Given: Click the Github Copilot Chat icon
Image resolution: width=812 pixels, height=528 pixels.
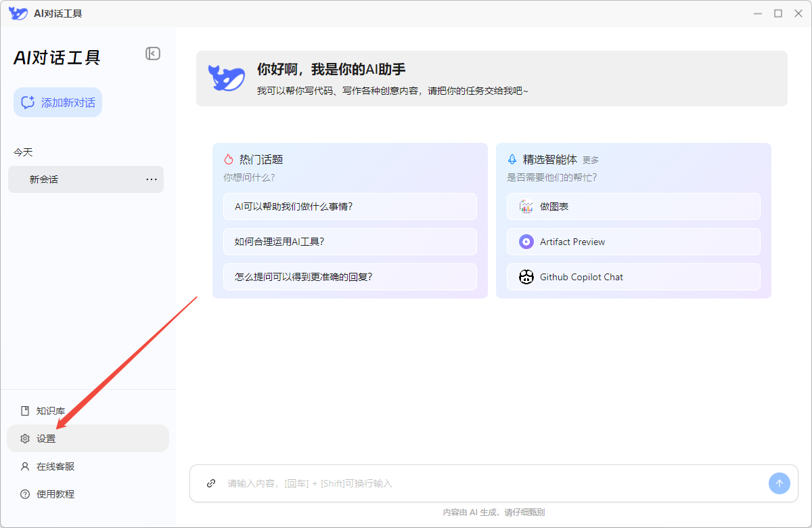Looking at the screenshot, I should (526, 277).
